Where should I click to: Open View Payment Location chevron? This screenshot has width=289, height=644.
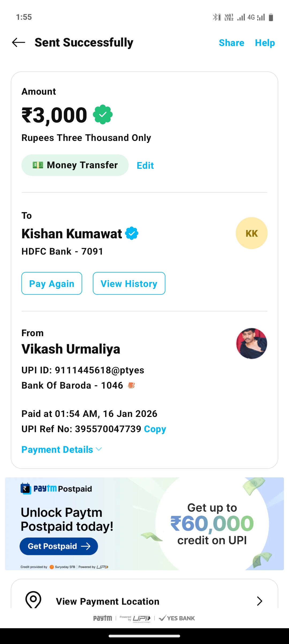259,601
